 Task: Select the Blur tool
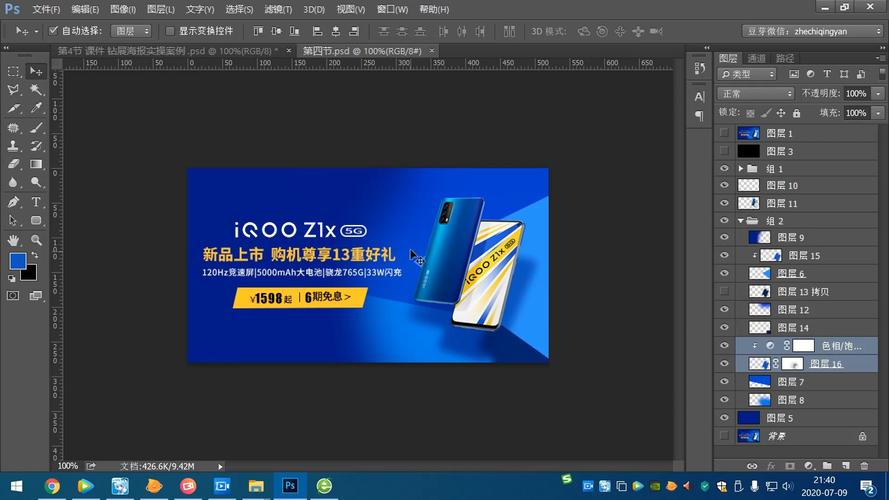tap(14, 183)
